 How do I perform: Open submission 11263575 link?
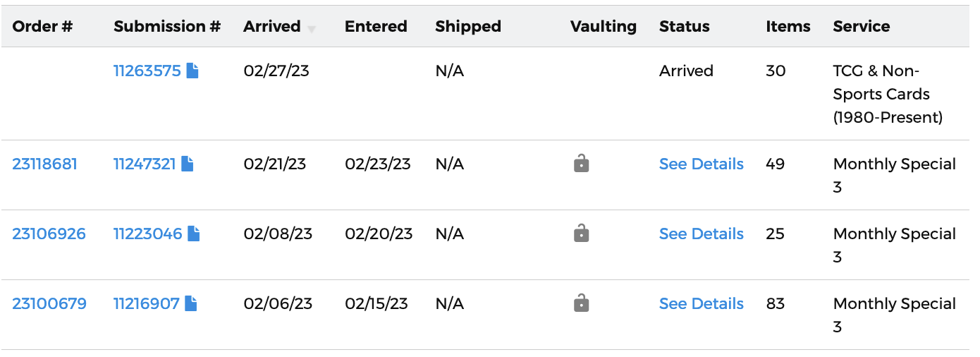pos(147,71)
